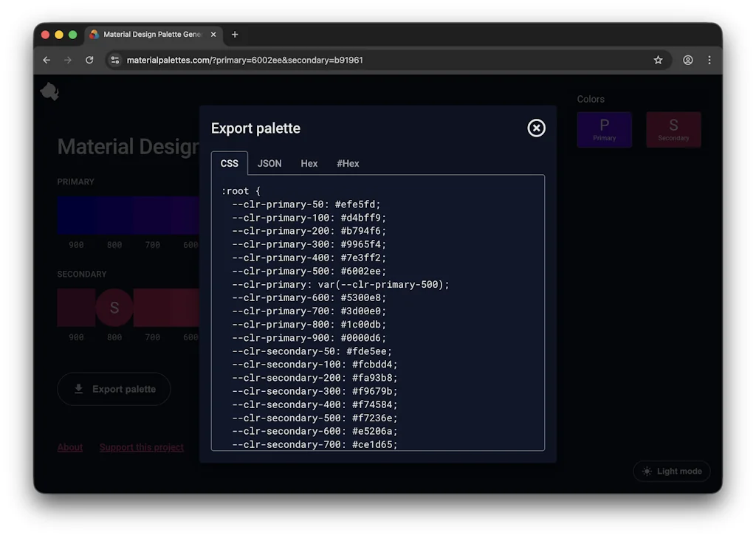Click the S circle on secondary 800 shade
Screen dimensions: 756x538
click(114, 308)
